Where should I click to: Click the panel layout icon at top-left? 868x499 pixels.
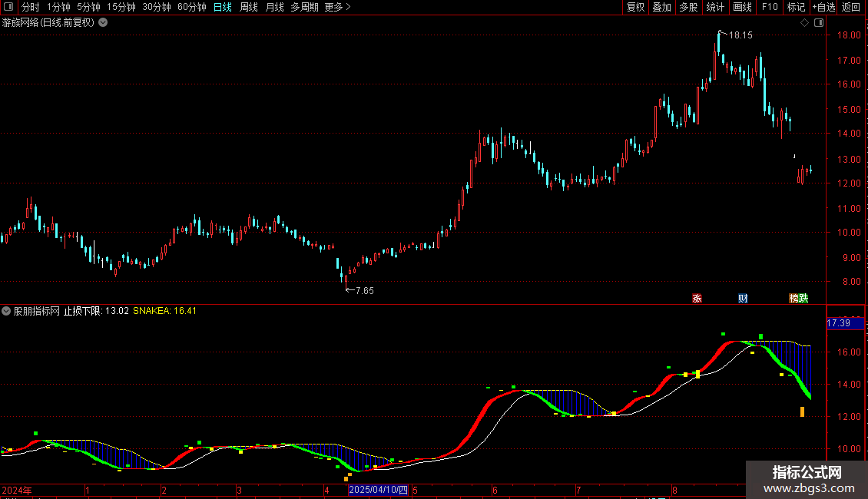(8, 7)
